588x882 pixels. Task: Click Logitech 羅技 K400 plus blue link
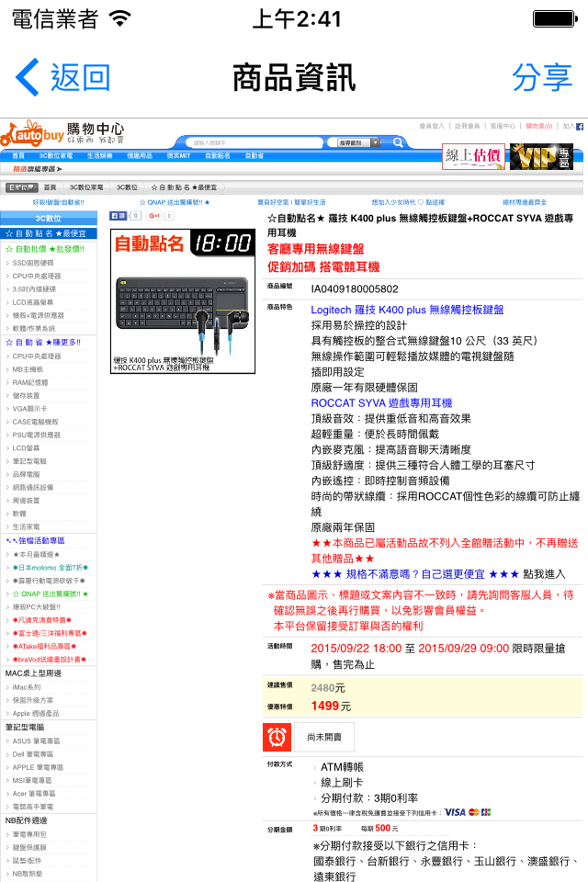click(407, 310)
